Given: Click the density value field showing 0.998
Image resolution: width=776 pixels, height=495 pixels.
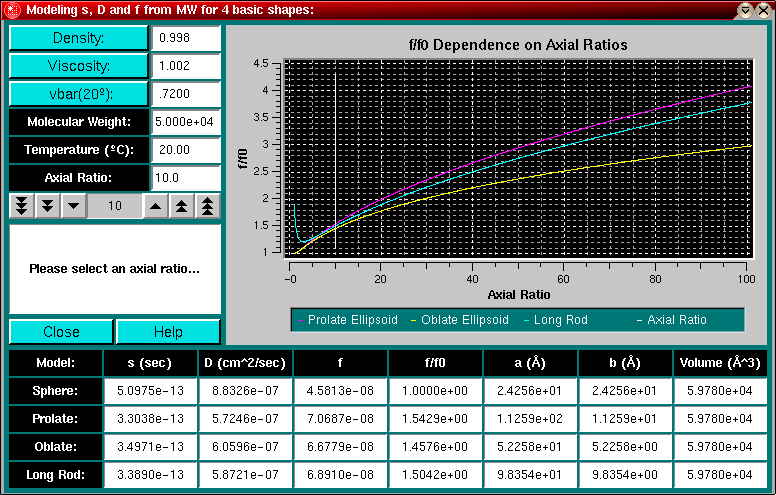Looking at the screenshot, I should point(185,38).
